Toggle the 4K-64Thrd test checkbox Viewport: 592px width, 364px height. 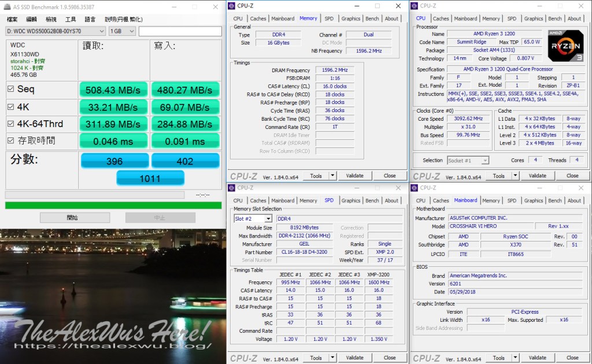tap(11, 124)
